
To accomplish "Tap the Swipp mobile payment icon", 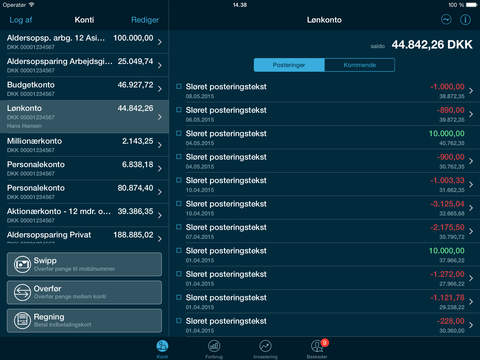I will click(22, 264).
